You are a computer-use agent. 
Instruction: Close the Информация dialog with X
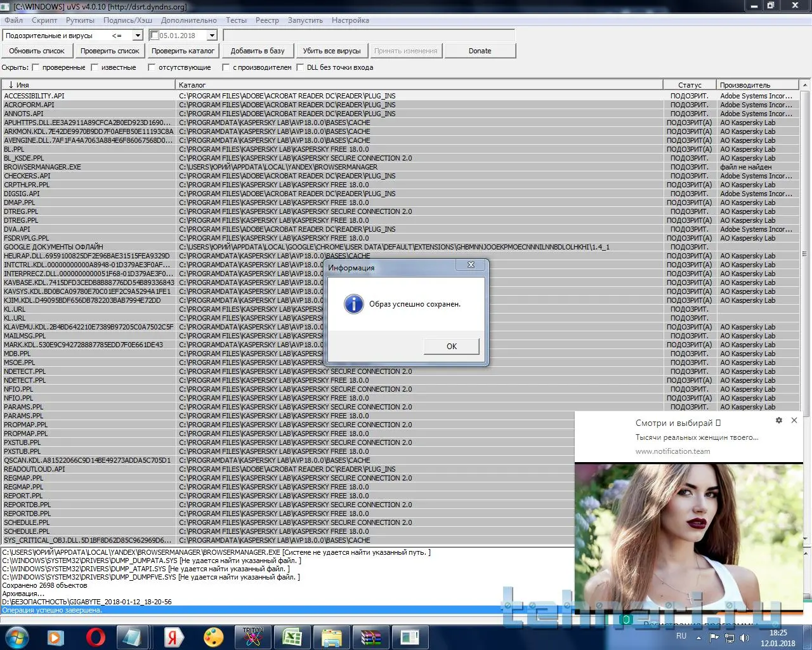coord(471,265)
